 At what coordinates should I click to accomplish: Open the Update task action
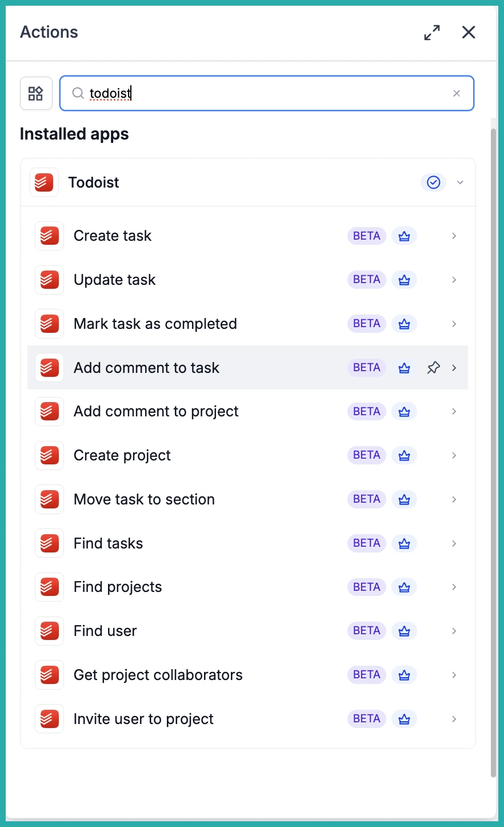tap(247, 280)
